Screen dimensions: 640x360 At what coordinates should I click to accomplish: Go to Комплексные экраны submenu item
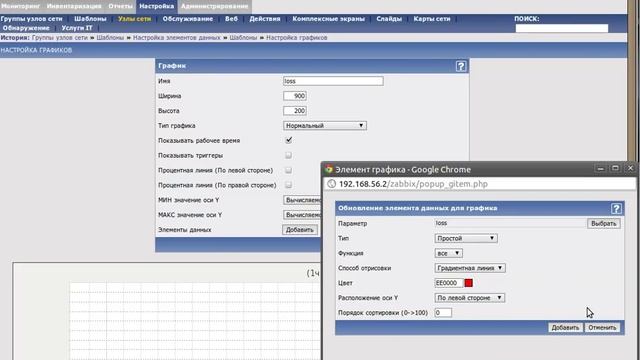(329, 19)
